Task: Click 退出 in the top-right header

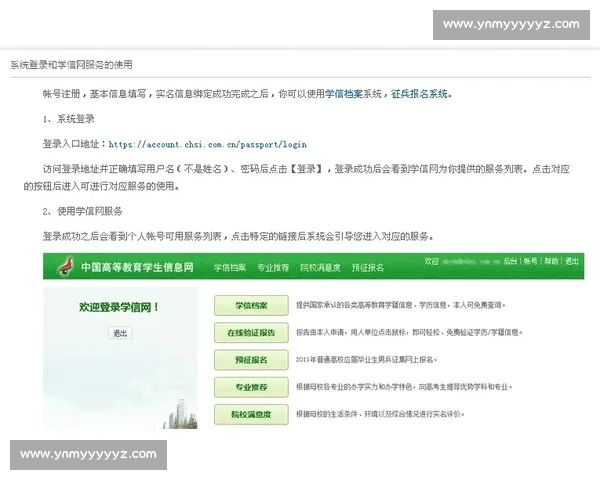Action: (571, 261)
